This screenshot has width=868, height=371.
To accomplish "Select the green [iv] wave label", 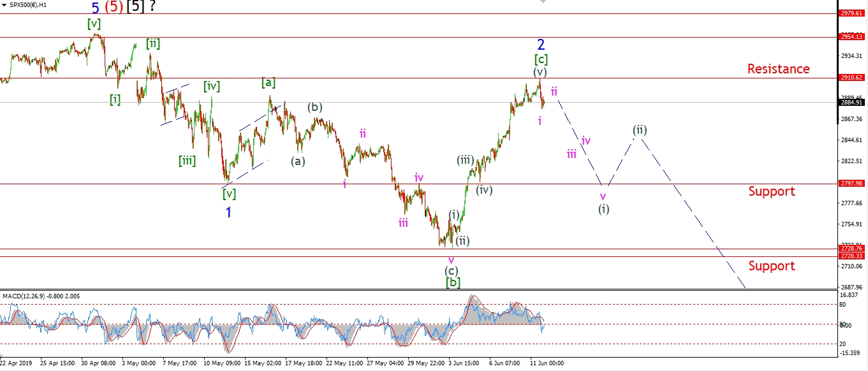I will pos(212,86).
